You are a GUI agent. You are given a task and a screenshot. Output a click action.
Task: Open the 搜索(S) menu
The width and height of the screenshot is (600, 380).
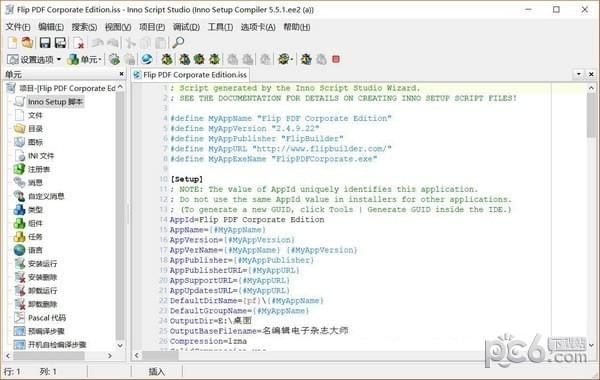click(x=84, y=27)
